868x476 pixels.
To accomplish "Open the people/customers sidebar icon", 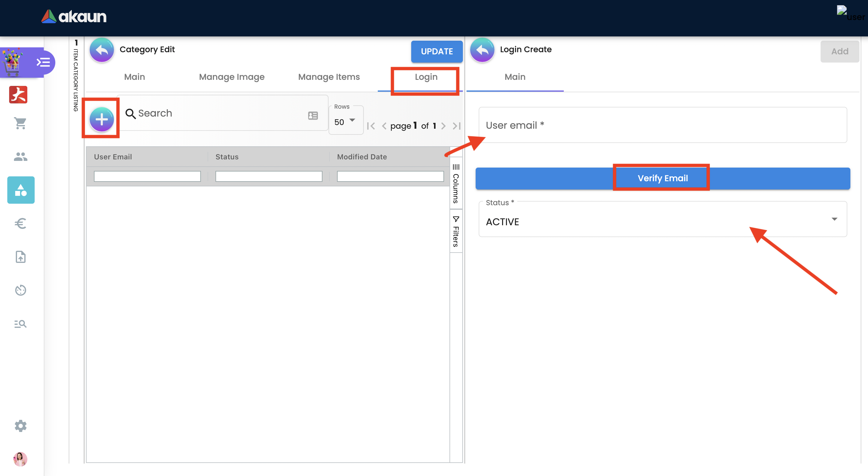I will [x=20, y=157].
